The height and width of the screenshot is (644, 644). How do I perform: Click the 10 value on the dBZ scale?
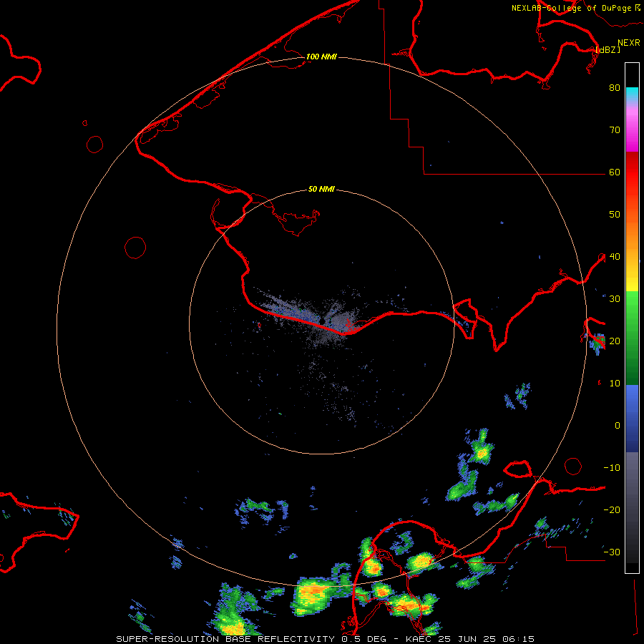pos(615,384)
